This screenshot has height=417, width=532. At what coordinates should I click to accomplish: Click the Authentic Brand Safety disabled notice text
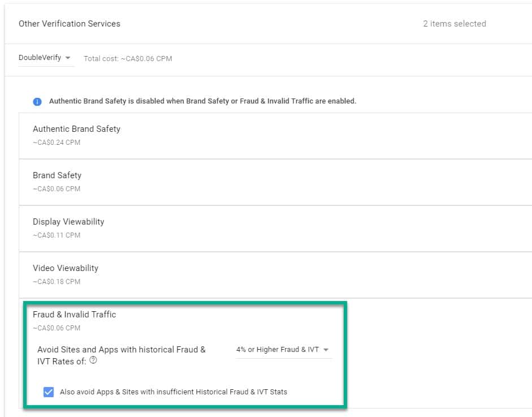pyautogui.click(x=202, y=101)
